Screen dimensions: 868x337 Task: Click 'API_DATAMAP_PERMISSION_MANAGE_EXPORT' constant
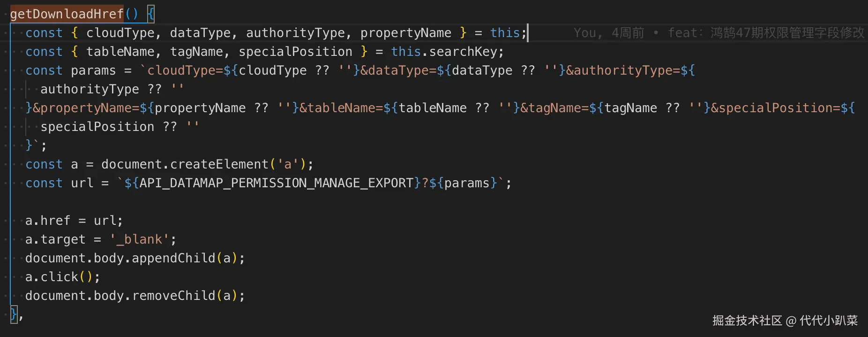coord(277,183)
